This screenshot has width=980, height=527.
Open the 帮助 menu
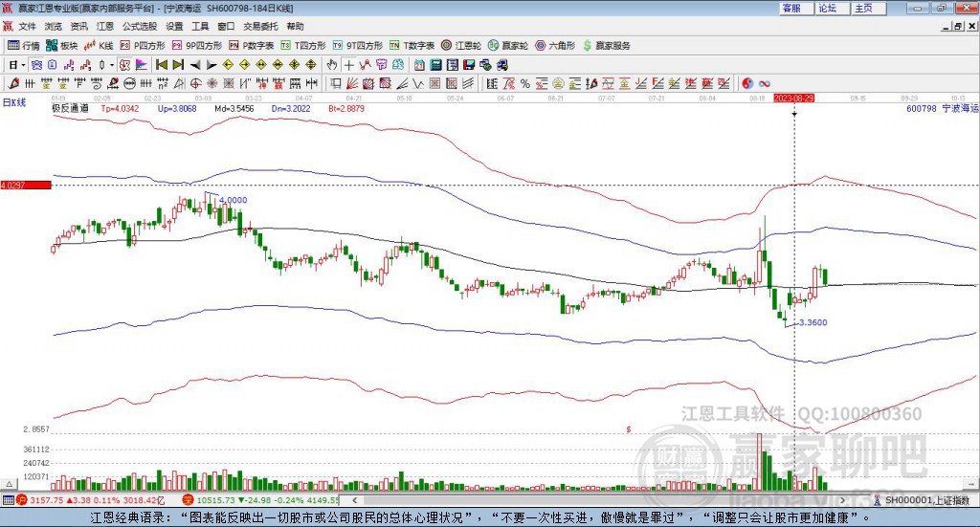pos(295,26)
